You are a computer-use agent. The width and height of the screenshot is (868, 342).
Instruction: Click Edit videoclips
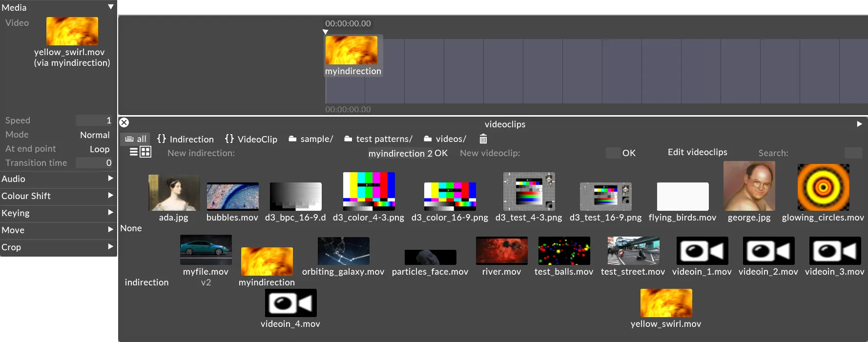[697, 152]
